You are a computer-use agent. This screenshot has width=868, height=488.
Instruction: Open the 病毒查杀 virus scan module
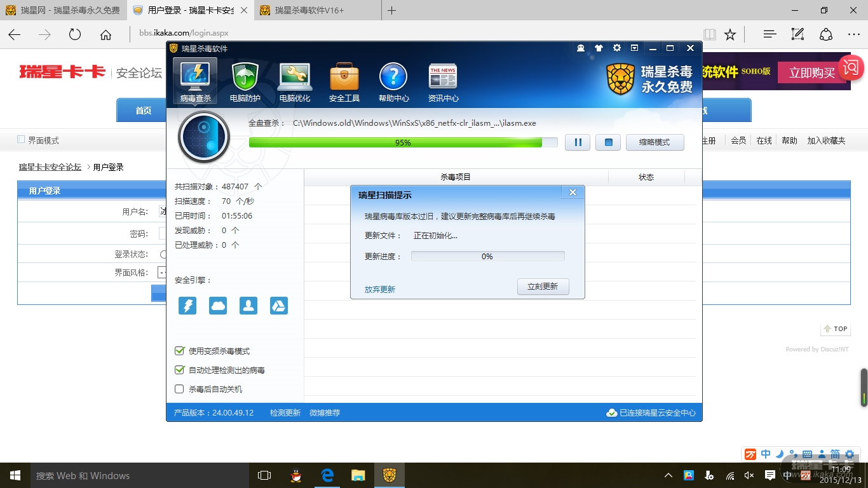[x=195, y=81]
